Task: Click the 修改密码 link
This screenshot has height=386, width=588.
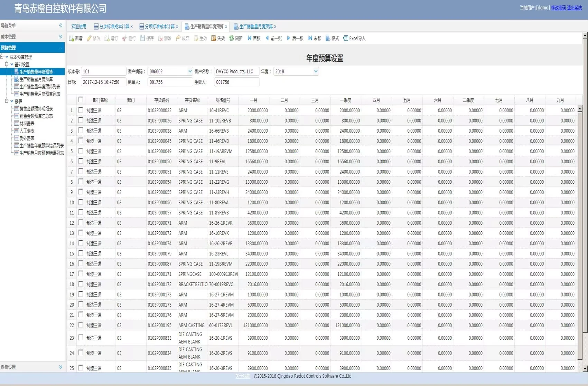Action: tap(558, 8)
